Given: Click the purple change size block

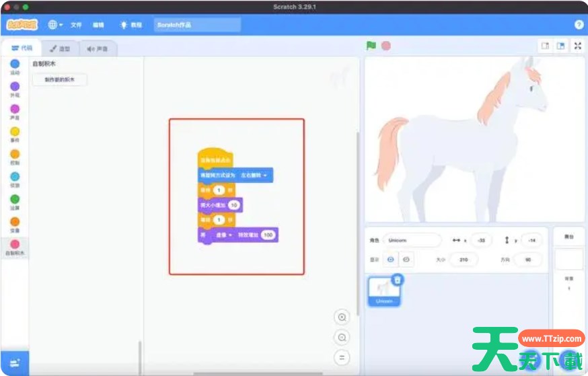Looking at the screenshot, I should pyautogui.click(x=220, y=205).
